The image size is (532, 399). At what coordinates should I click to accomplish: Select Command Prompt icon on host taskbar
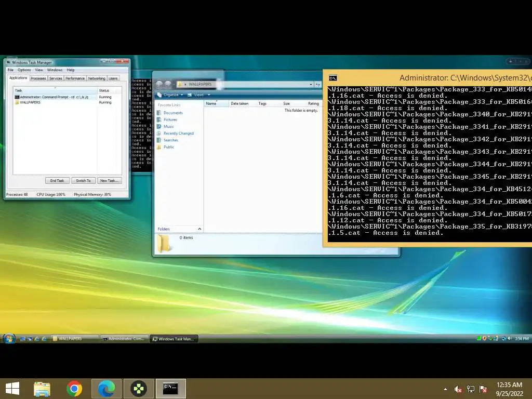(170, 389)
